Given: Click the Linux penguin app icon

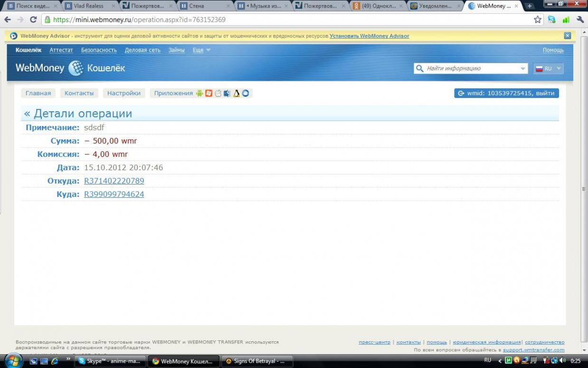Looking at the screenshot, I should [236, 93].
